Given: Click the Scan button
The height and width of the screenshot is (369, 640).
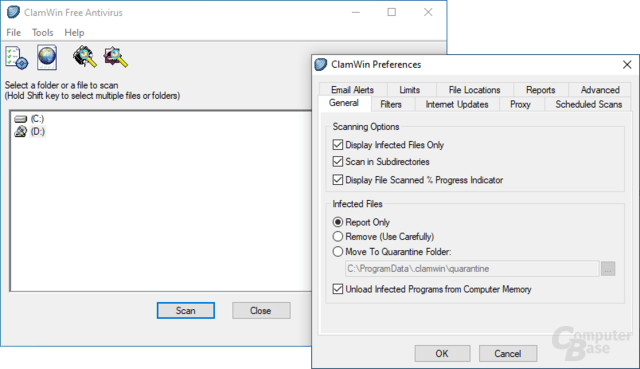Looking at the screenshot, I should click(x=186, y=311).
